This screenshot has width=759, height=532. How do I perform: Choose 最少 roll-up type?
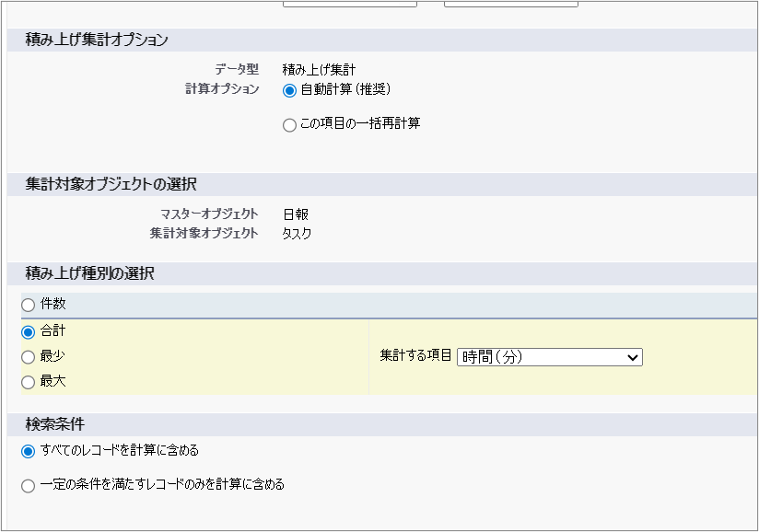28,356
